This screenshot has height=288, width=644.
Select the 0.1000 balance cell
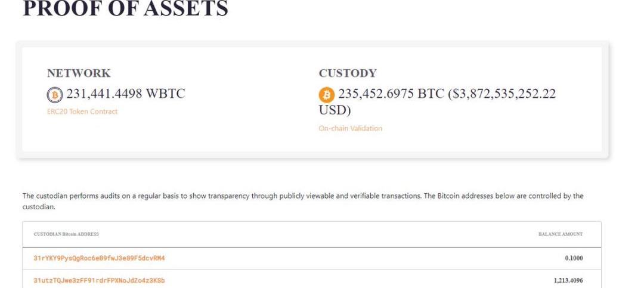tap(574, 258)
